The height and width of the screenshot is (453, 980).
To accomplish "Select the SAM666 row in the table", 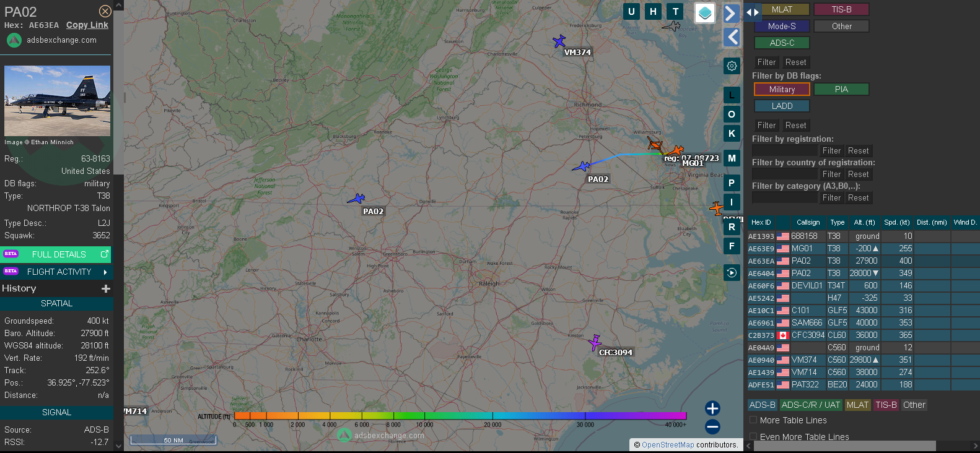I will tap(864, 322).
